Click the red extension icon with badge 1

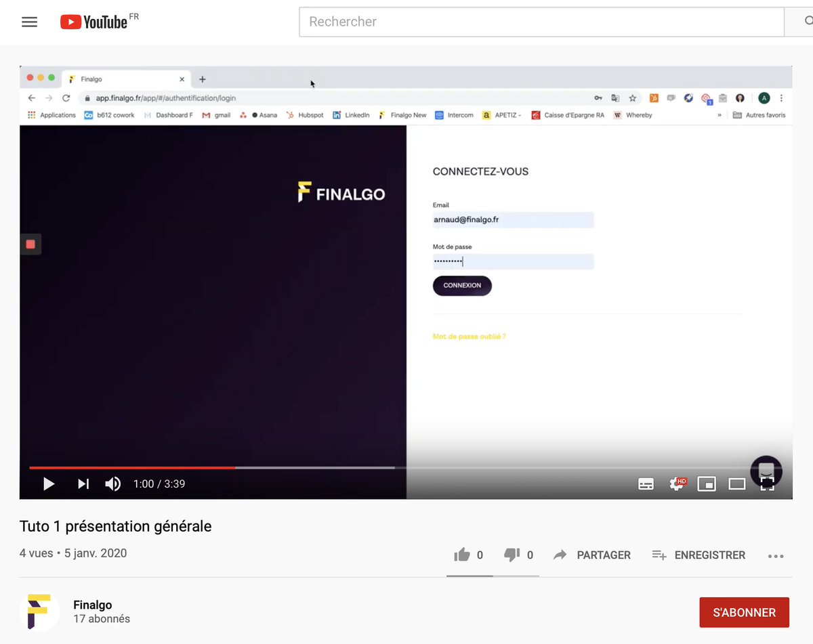click(707, 99)
